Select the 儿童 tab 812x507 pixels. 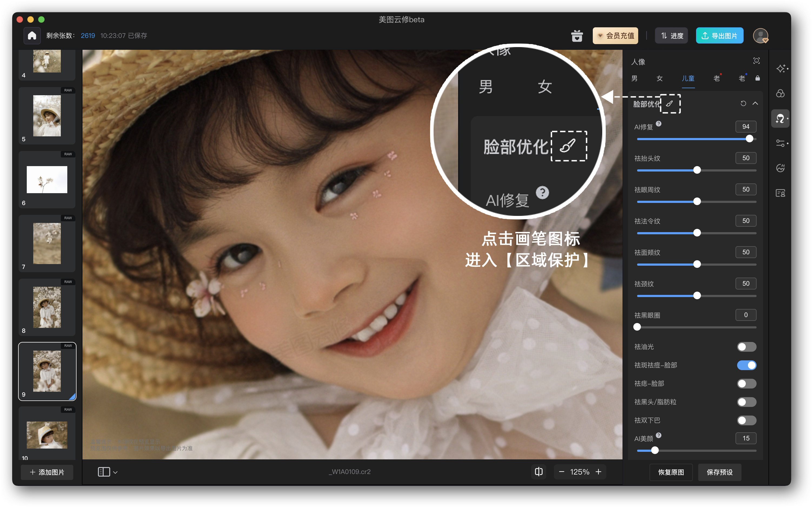[x=688, y=78]
